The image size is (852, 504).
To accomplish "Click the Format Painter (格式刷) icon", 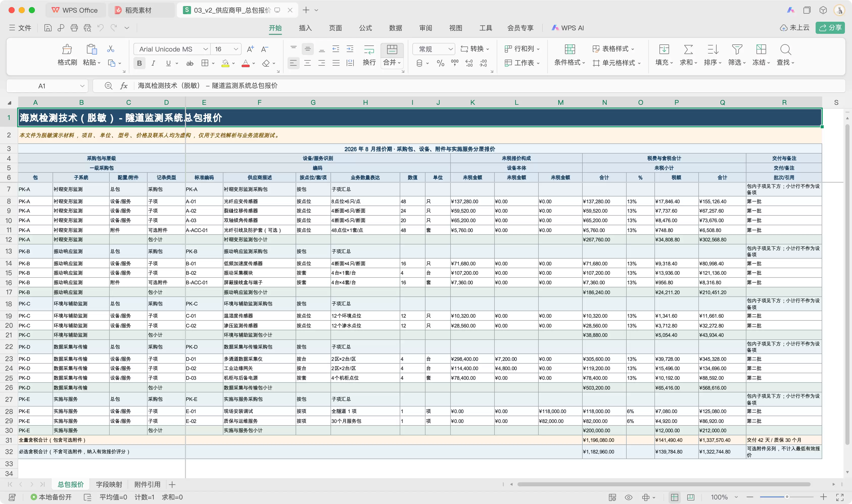I will coord(67,49).
